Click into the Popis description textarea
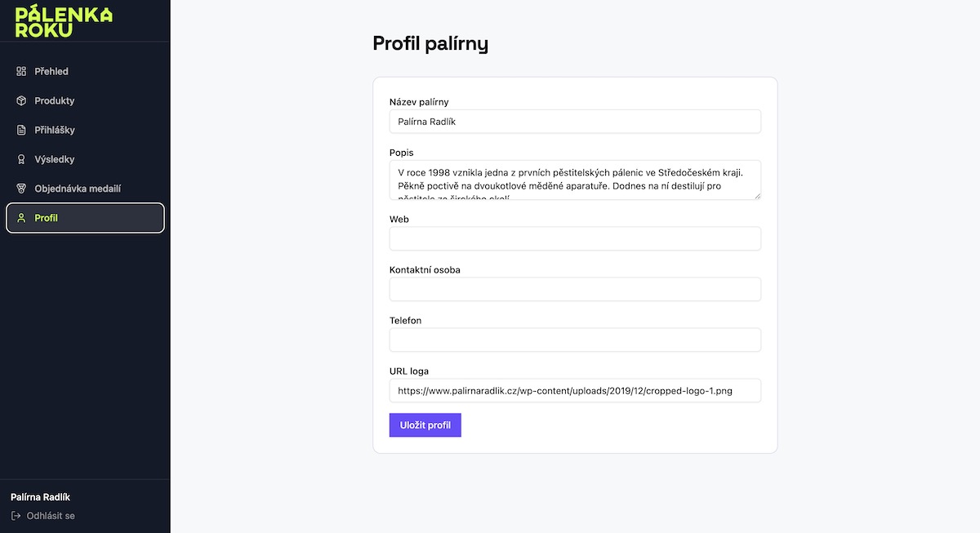The image size is (980, 533). [x=575, y=180]
